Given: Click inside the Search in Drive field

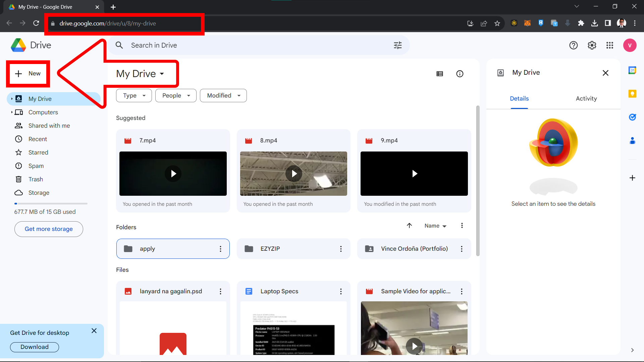Looking at the screenshot, I should [235, 45].
